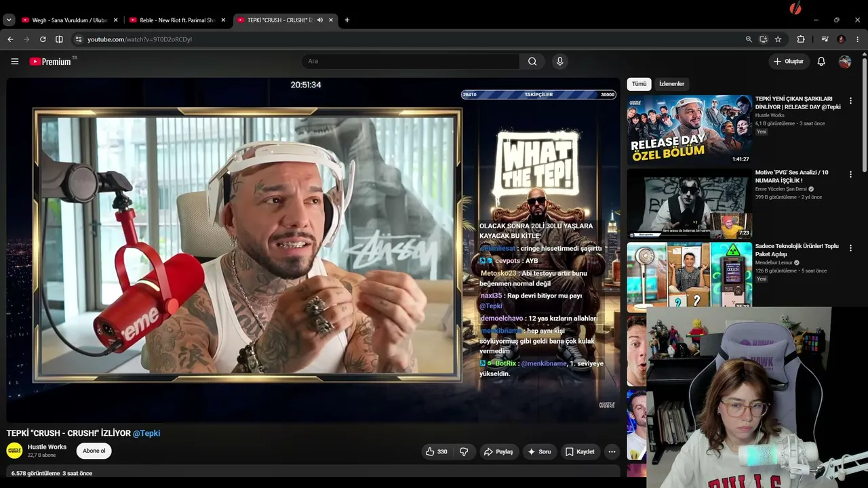
Task: Start voice search with microphone icon
Action: [x=559, y=62]
